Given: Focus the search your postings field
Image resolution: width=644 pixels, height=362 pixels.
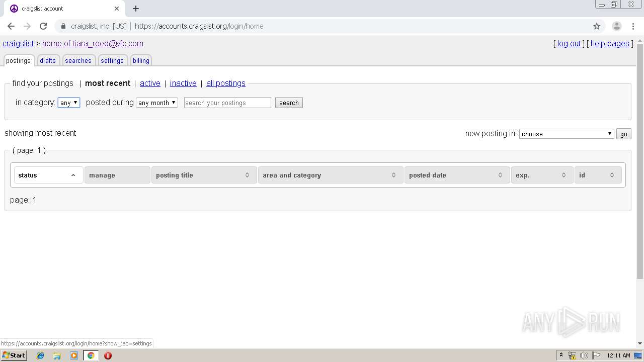Looking at the screenshot, I should (227, 103).
